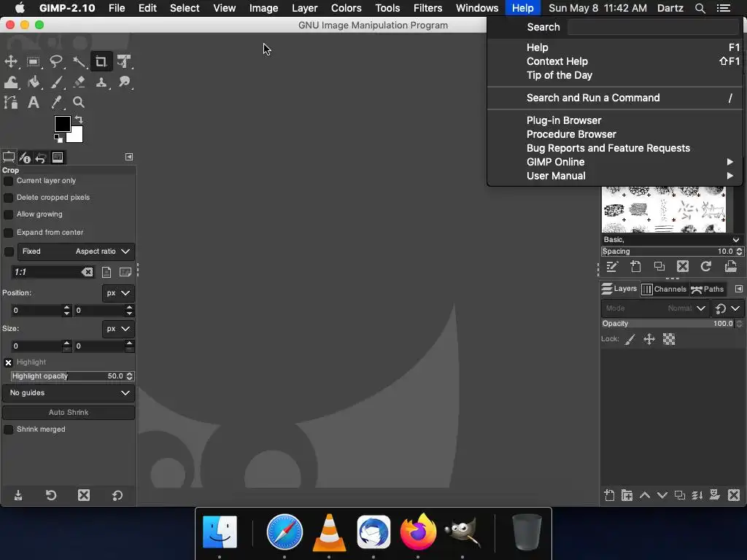Select the Move tool
Viewport: 747px width, 560px height.
point(11,61)
